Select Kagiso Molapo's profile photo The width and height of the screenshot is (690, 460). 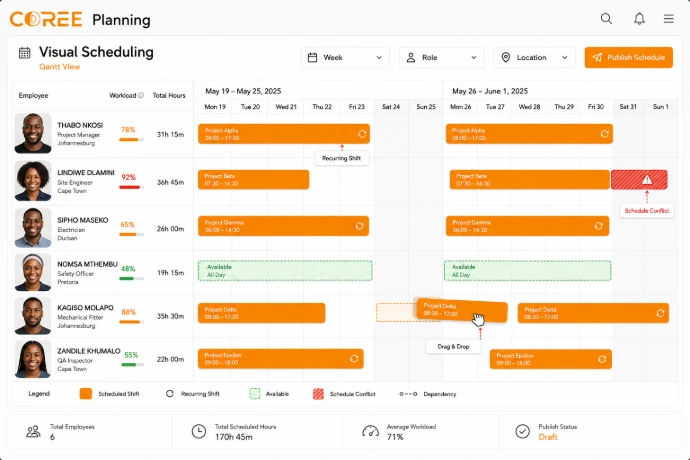click(33, 316)
